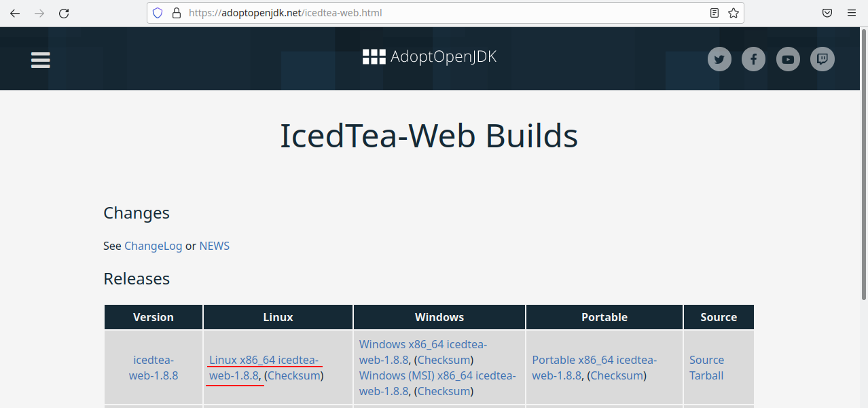Download the Source Tarball
Screen dimensions: 868x408
tap(706, 367)
